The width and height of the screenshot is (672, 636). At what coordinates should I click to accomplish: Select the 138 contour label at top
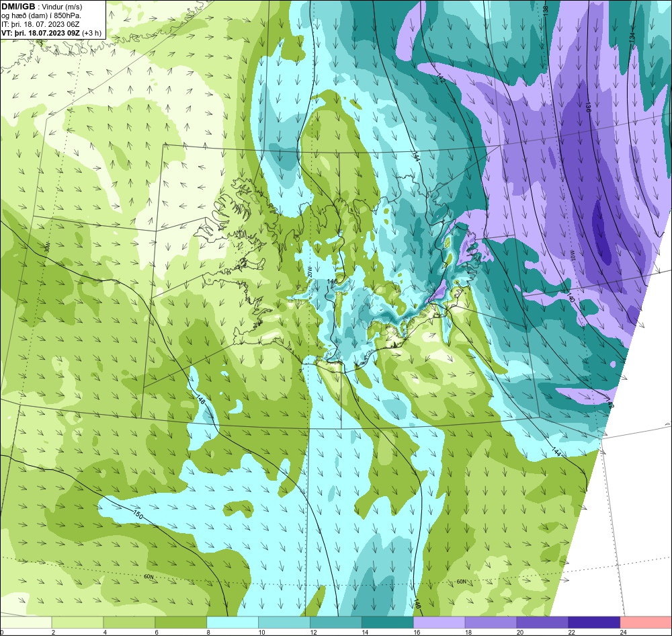click(545, 10)
